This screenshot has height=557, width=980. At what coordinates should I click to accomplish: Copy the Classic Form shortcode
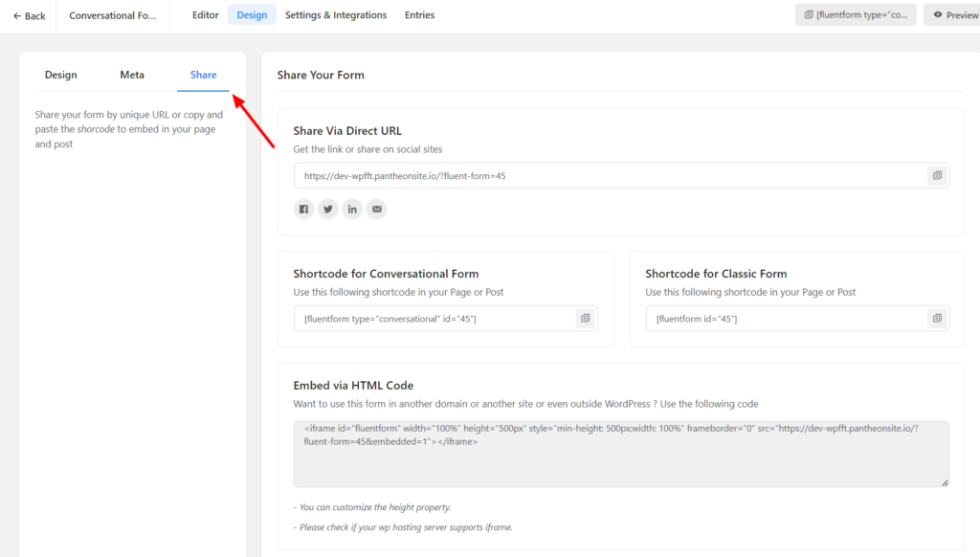click(x=937, y=318)
